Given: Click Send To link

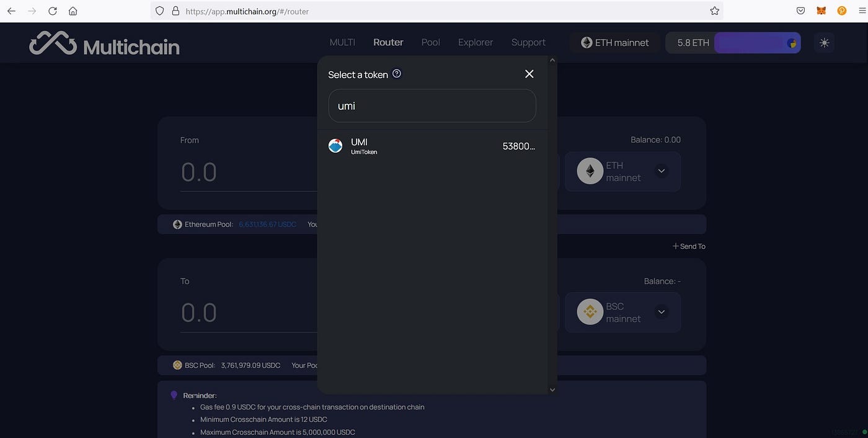Looking at the screenshot, I should coord(689,246).
